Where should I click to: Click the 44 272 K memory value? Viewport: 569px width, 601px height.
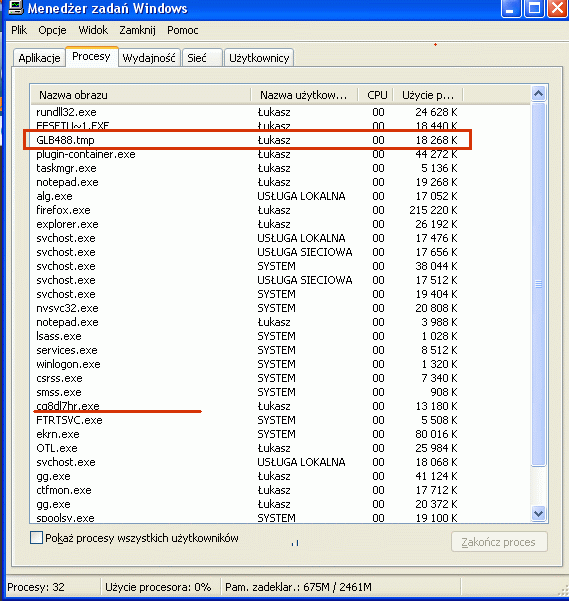click(x=436, y=154)
